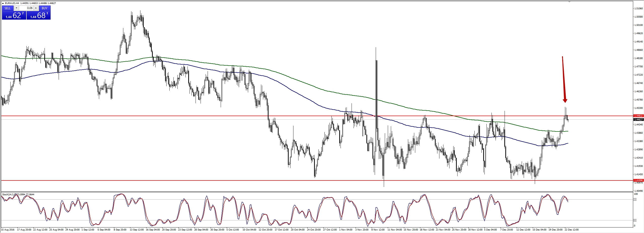Screen dimensions: 644x233
Task: Click the 1.50580 price scale label
Action: click(639, 17)
